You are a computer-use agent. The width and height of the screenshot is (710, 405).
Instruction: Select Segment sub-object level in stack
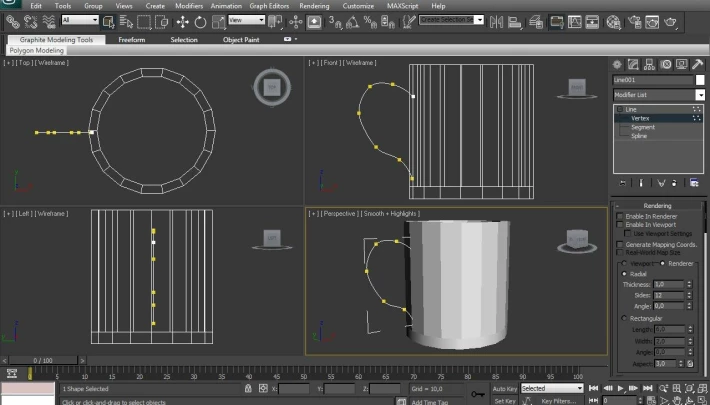[643, 127]
